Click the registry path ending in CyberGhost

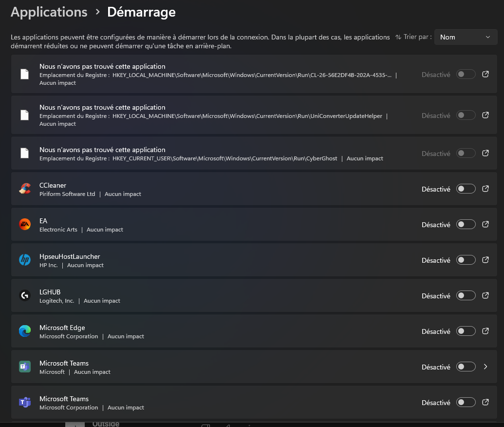224,158
